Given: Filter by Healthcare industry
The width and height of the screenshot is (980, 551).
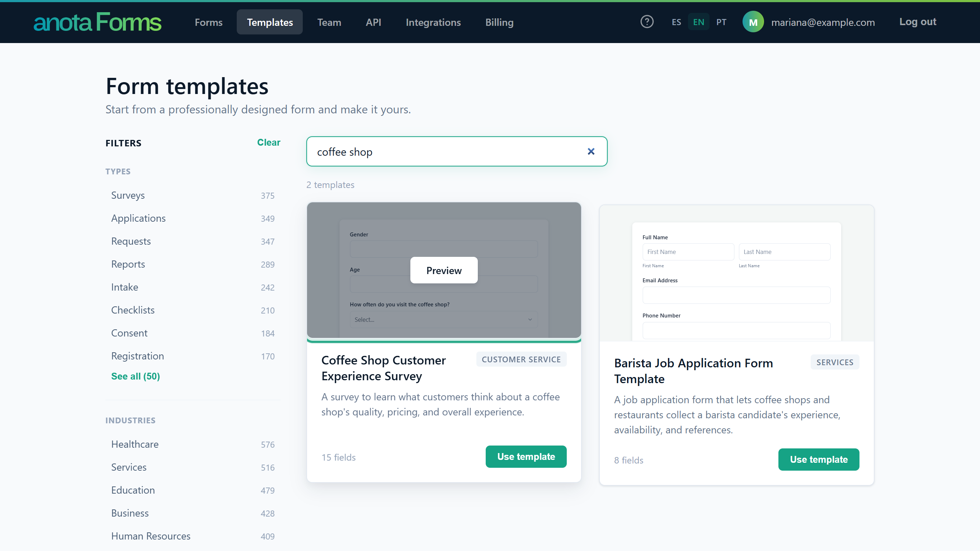Looking at the screenshot, I should click(193, 444).
